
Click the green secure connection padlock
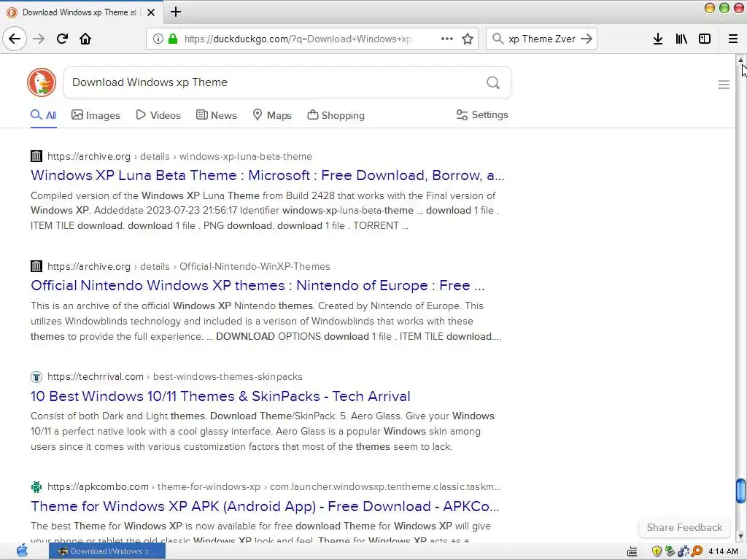click(x=173, y=39)
